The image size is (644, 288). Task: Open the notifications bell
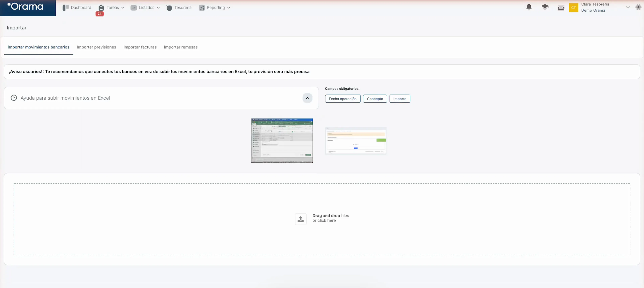coord(529,7)
